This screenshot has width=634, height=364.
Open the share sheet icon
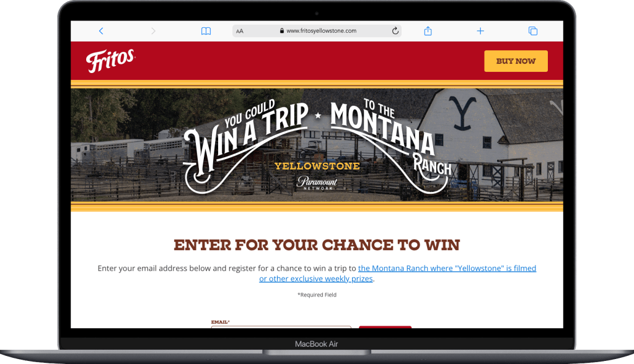tap(428, 31)
